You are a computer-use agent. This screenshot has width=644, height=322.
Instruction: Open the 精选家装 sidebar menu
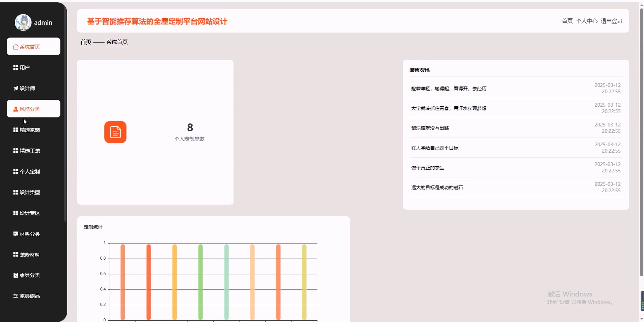[29, 130]
